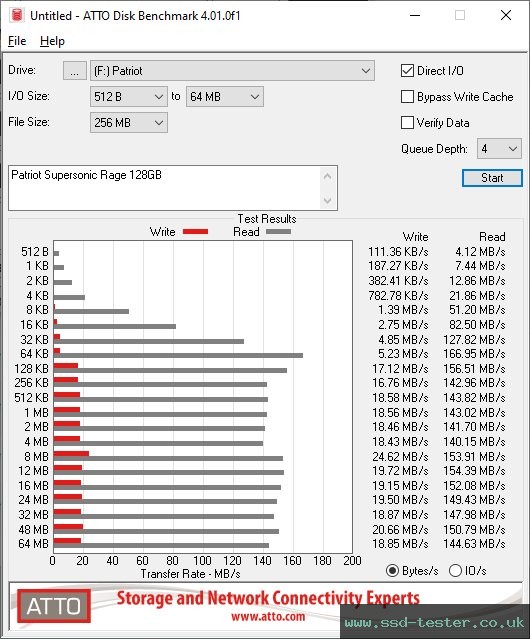Image resolution: width=530 pixels, height=639 pixels.
Task: Click the ATTO Disk Benchmark app icon
Action: tap(17, 15)
